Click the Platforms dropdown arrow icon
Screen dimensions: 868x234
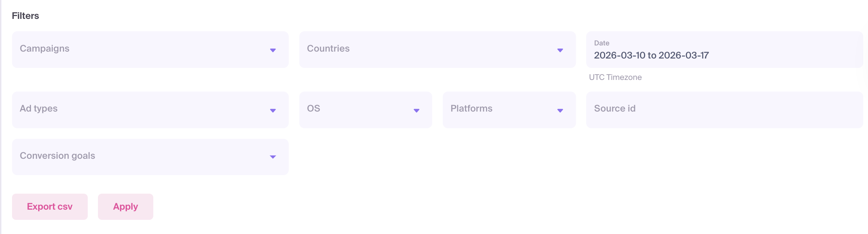[560, 110]
